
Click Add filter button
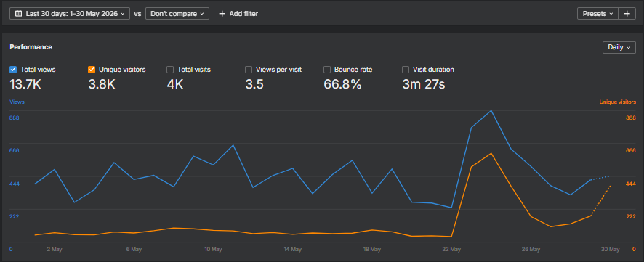point(238,14)
